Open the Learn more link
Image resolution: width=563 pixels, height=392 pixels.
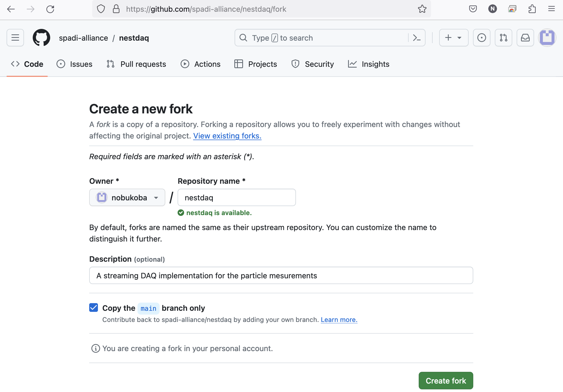tap(339, 320)
